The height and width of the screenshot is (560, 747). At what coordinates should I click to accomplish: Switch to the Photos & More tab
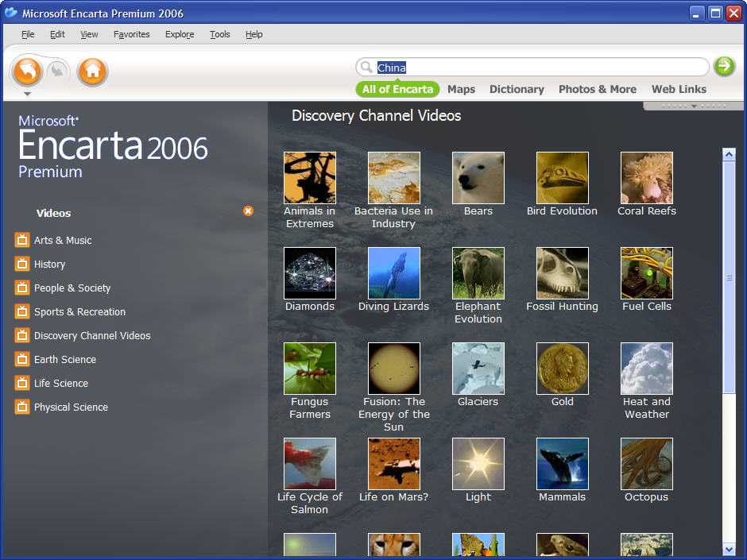(x=598, y=89)
